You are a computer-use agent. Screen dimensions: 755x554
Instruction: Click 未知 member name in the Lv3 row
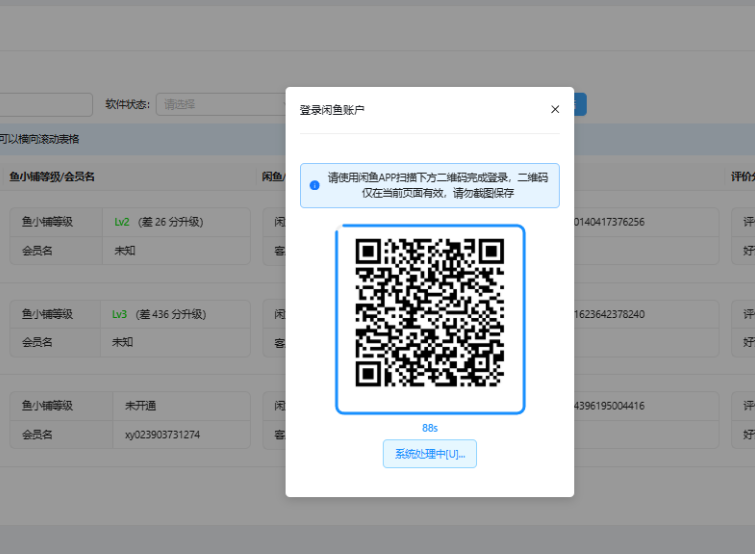(122, 342)
